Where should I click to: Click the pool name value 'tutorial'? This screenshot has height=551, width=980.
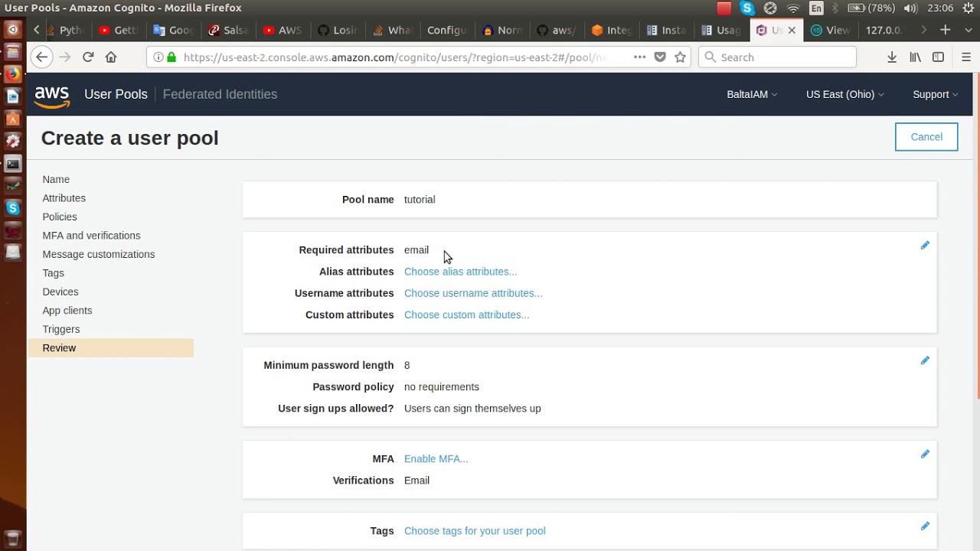[420, 200]
